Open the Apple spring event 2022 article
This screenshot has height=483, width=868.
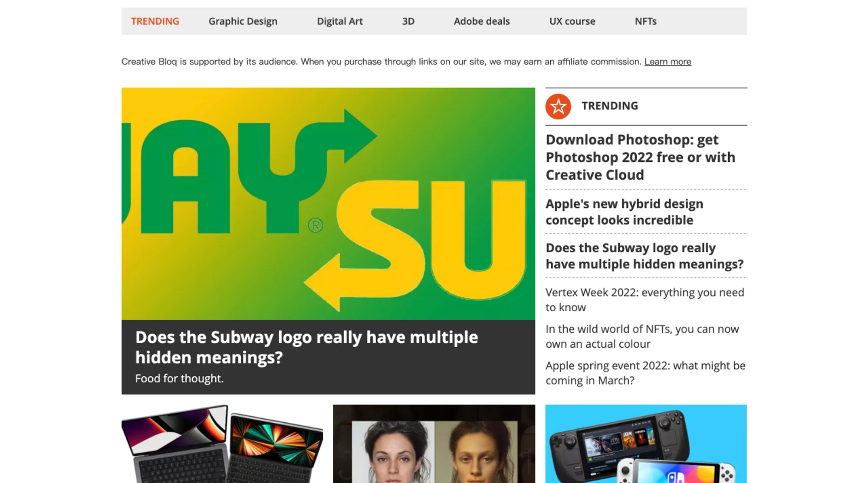645,373
